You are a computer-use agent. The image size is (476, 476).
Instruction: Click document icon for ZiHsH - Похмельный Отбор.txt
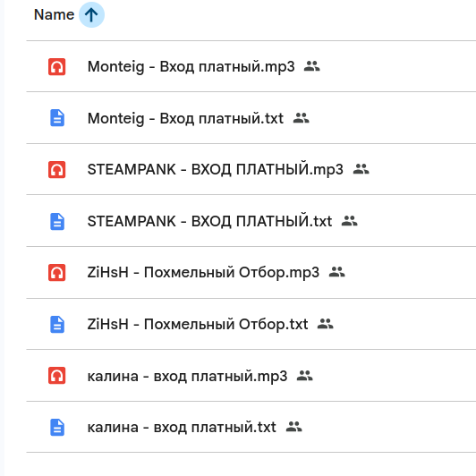pos(57,324)
